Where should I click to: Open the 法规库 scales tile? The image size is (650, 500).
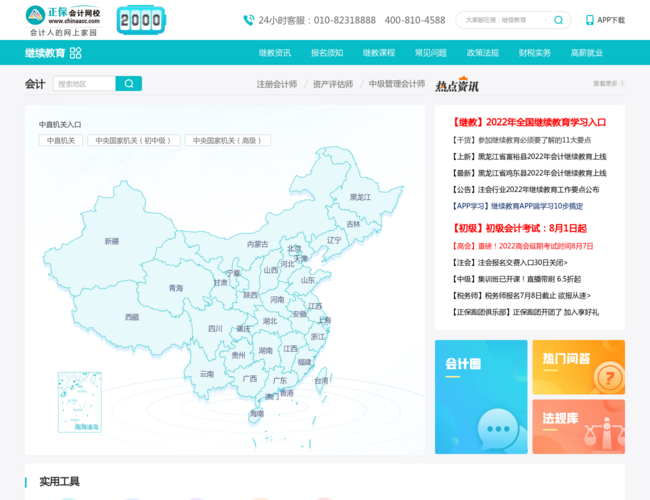[x=578, y=426]
